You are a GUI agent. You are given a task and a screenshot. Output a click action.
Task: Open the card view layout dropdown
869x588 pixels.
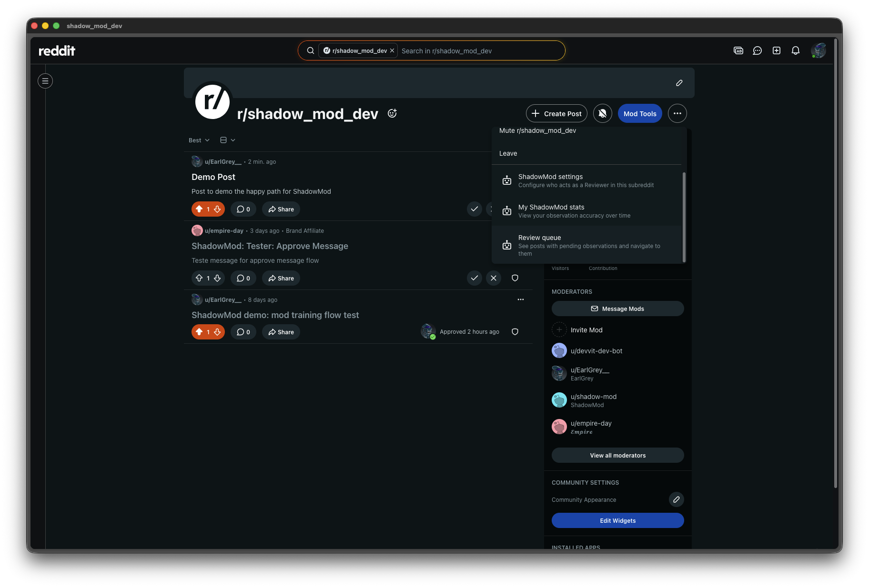[228, 140]
